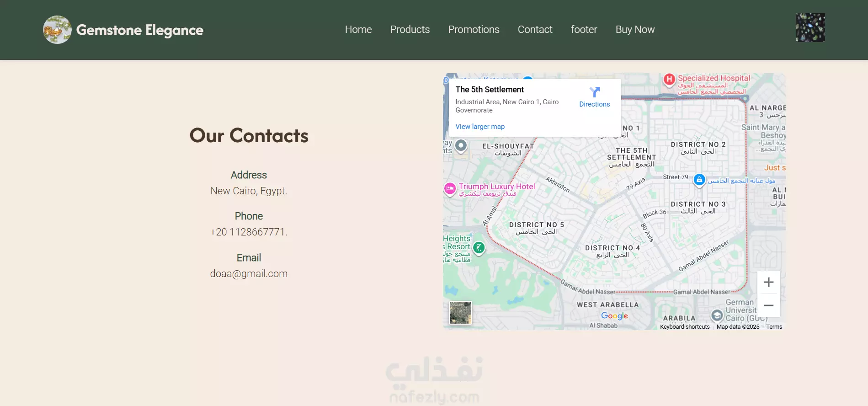Click the map Terms link
Viewport: 868px width, 406px height.
pos(774,327)
